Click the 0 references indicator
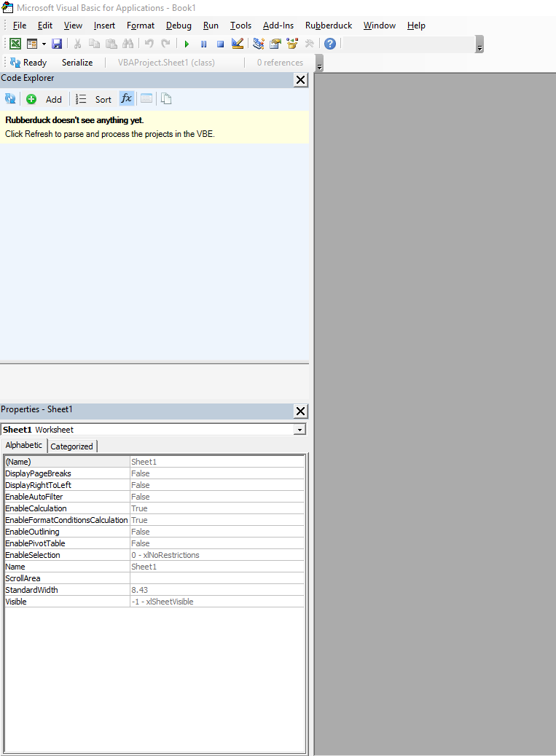Screen dimensions: 556x756 click(280, 63)
